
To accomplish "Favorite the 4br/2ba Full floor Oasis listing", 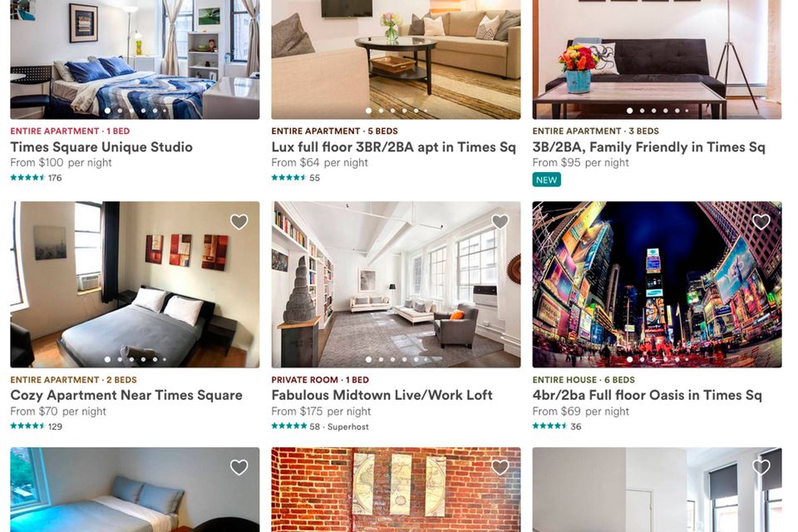I will tap(761, 221).
